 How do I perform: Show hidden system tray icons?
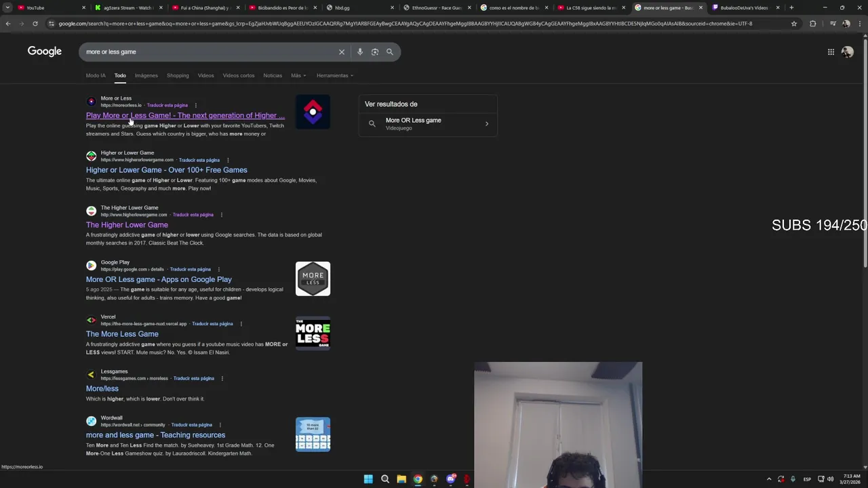pyautogui.click(x=768, y=479)
